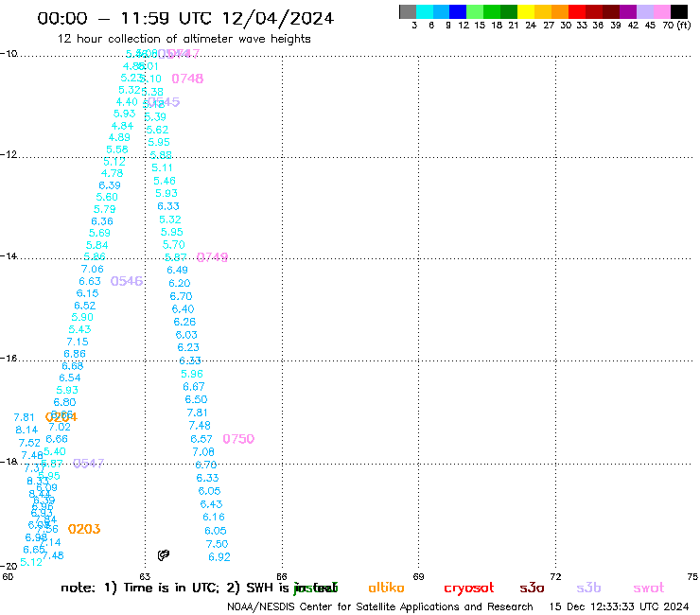
Task: Click the wave height value 4.40
Action: click(x=127, y=102)
